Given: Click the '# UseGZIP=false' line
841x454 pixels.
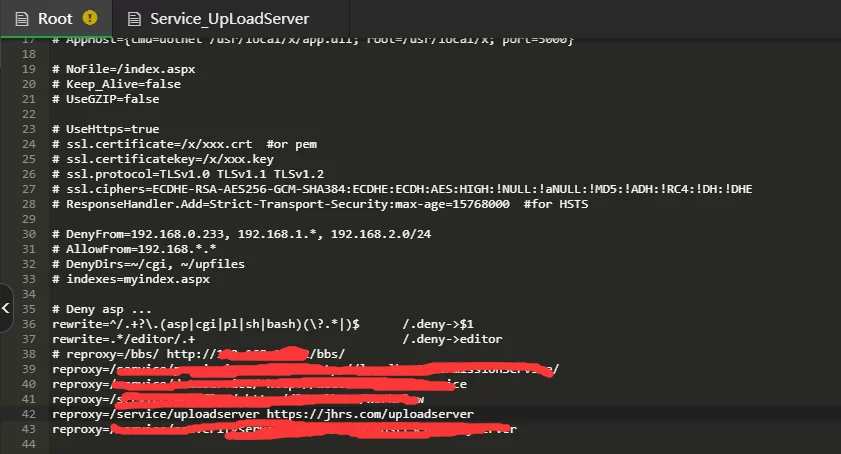Looking at the screenshot, I should (106, 99).
